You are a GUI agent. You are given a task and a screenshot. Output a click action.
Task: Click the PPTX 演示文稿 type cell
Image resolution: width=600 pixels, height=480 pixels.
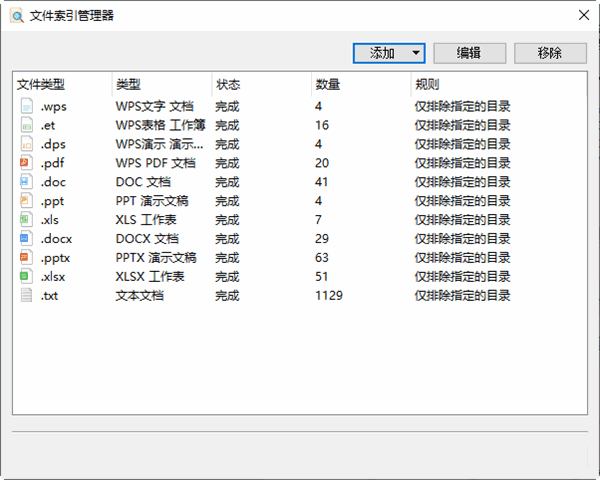(156, 258)
